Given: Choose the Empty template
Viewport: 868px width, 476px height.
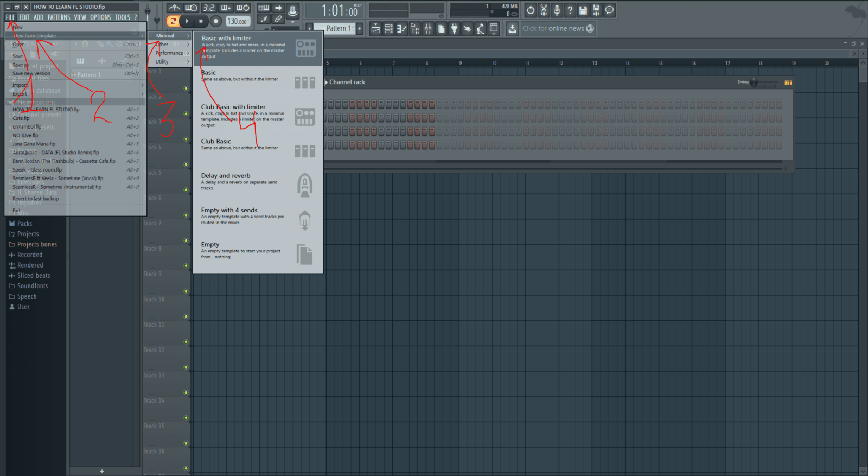Looking at the screenshot, I should (x=258, y=254).
